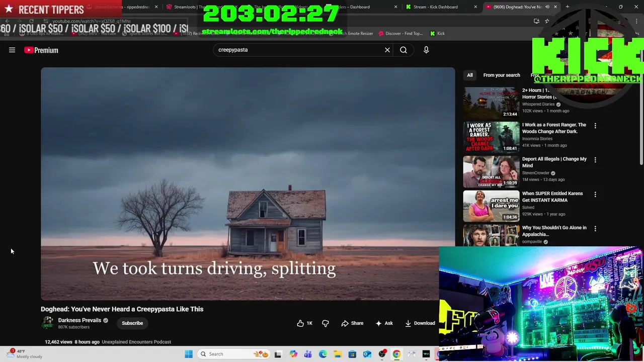
Task: Switch to Google Chrome in taskbar
Action: 396,354
